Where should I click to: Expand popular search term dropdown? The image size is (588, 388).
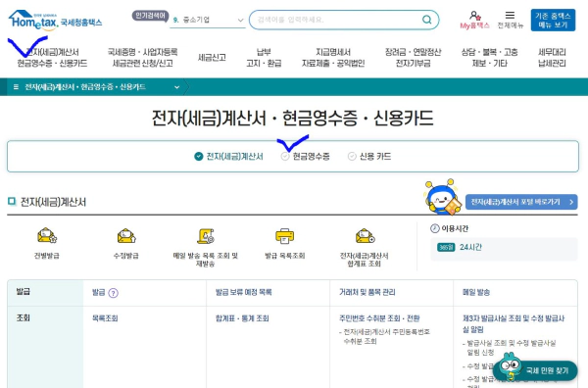[240, 20]
